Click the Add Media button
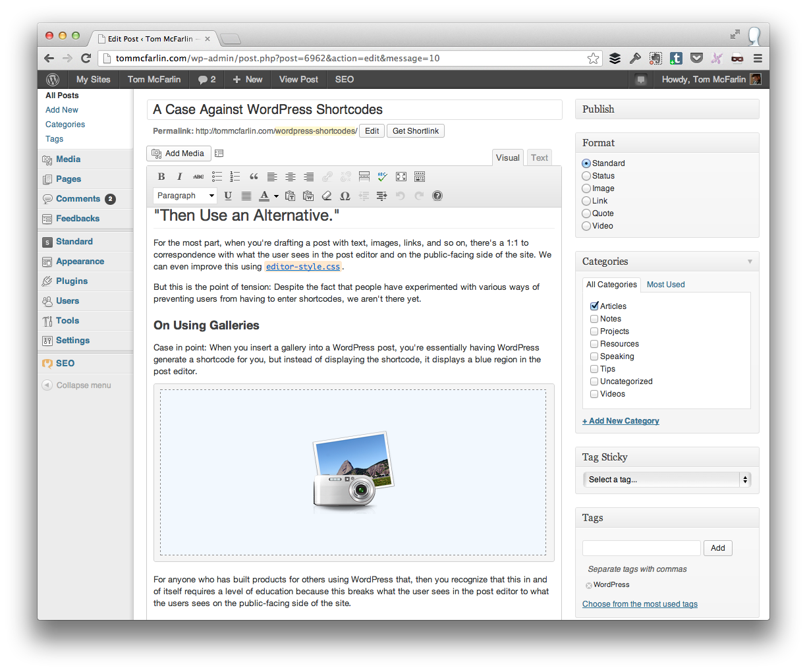 [179, 154]
